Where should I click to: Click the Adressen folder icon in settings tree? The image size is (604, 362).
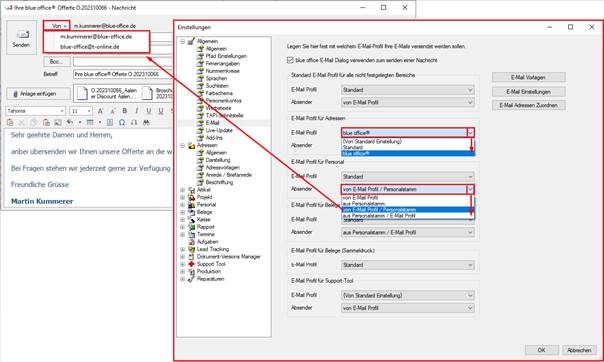point(191,146)
